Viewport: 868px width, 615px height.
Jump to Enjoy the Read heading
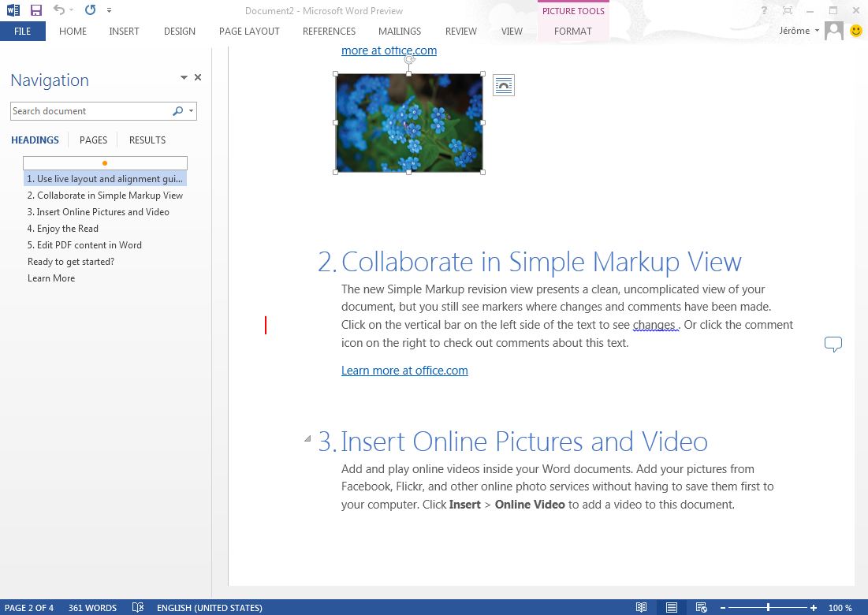coord(62,228)
